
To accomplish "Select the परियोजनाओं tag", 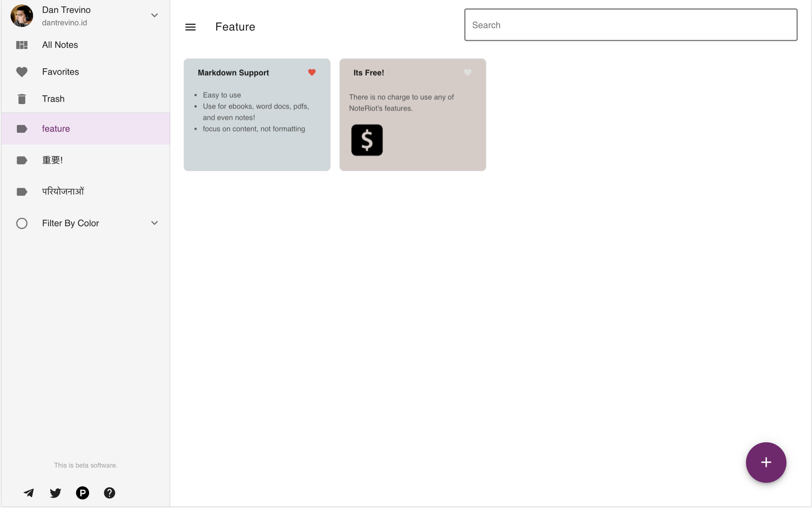I will (x=63, y=192).
